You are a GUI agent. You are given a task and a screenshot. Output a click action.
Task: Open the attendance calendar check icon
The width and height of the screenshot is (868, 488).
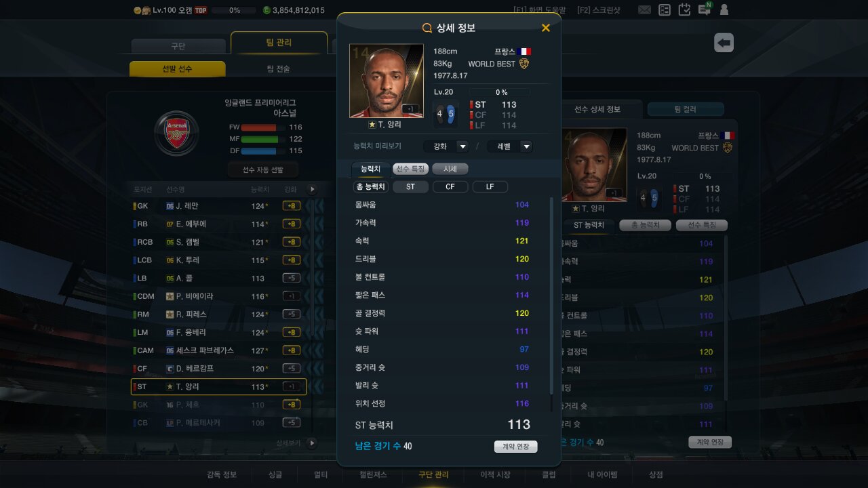(x=684, y=10)
